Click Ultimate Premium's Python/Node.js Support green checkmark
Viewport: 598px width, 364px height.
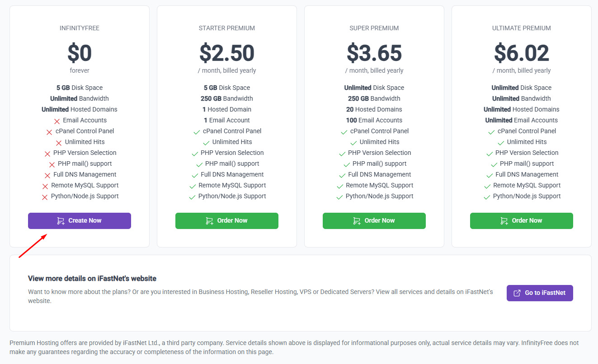click(x=487, y=197)
